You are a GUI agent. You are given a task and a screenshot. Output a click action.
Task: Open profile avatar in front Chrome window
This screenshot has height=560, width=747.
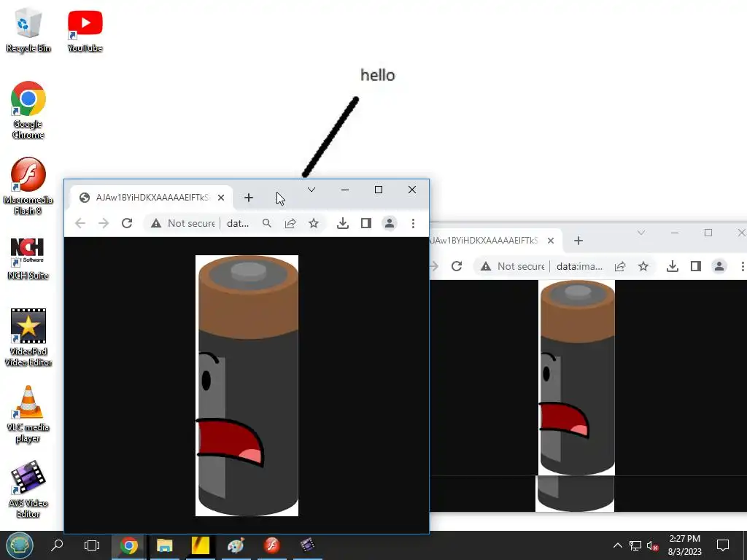[x=390, y=223]
